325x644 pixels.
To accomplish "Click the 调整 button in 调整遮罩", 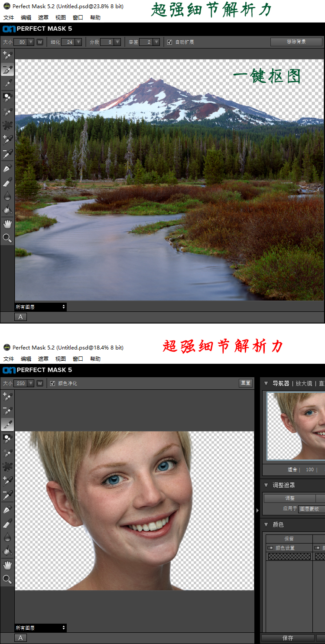I will tap(289, 498).
